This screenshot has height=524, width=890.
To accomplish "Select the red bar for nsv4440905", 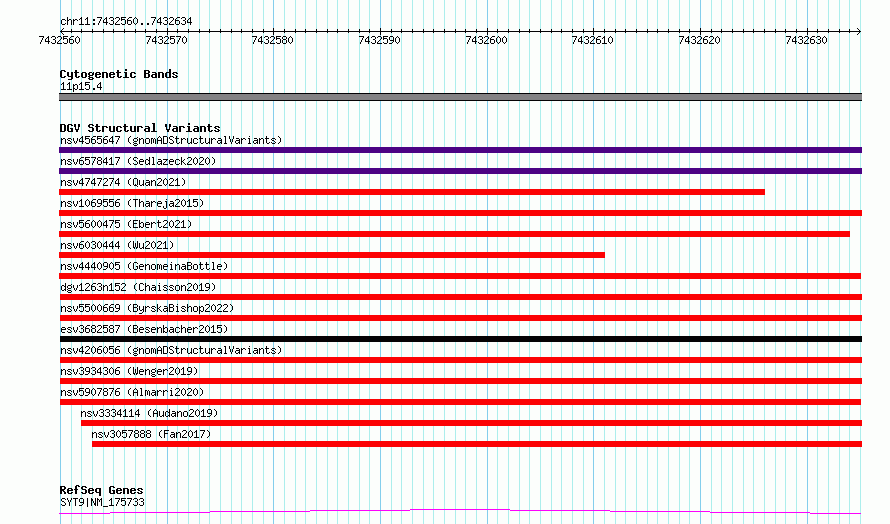I will tap(460, 276).
